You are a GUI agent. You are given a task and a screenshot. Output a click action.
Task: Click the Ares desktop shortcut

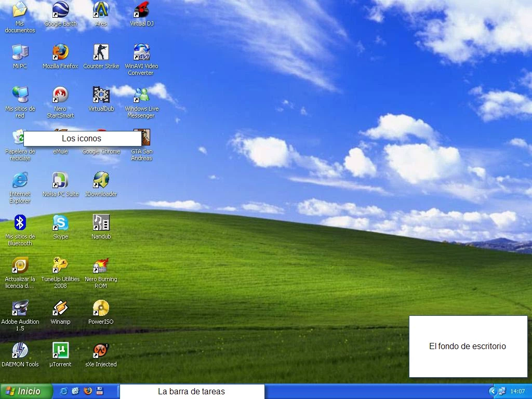[x=101, y=9]
